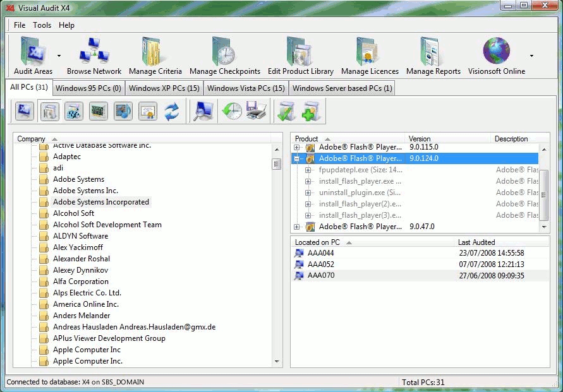Sort by the Version column header
The image size is (563, 392).
pos(447,138)
